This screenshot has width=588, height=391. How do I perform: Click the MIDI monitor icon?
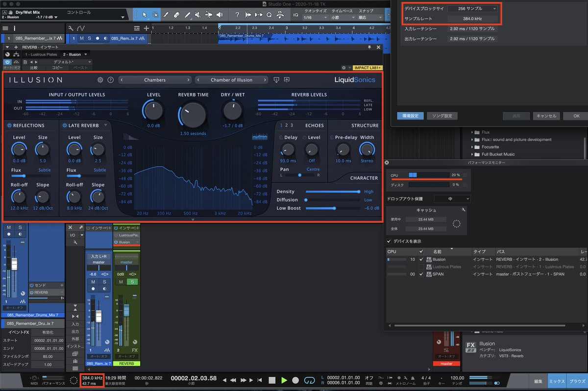pos(34,378)
